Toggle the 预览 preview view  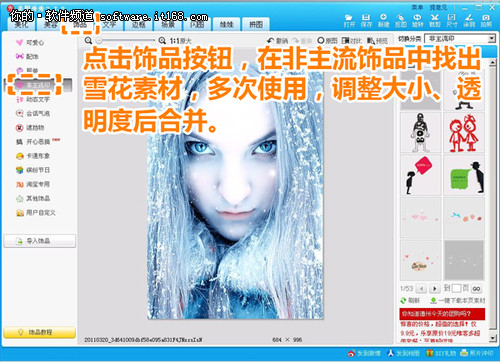(377, 40)
